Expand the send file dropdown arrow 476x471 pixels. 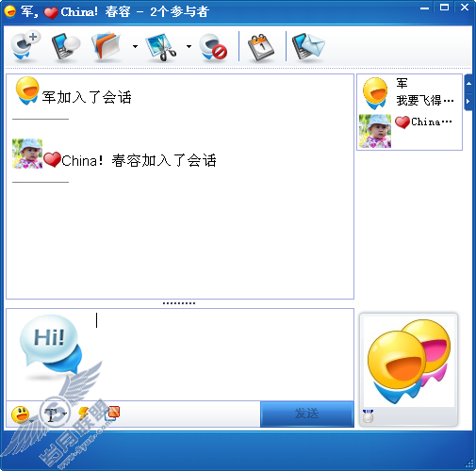pos(135,47)
